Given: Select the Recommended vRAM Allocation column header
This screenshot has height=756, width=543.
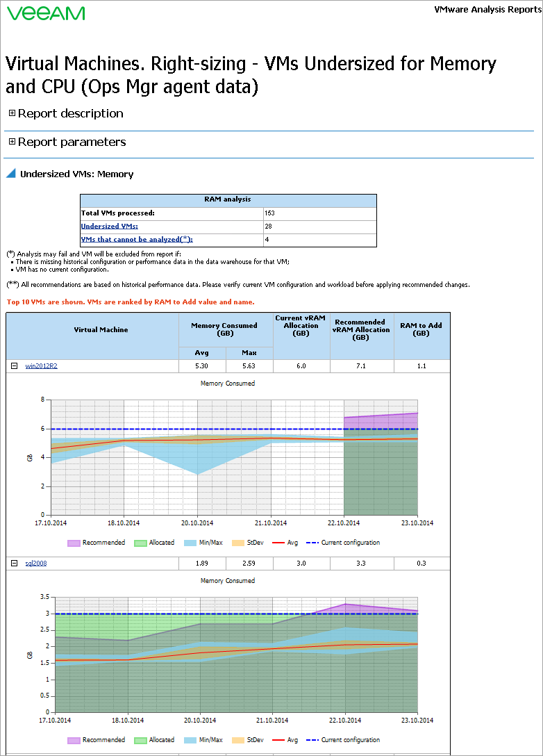Looking at the screenshot, I should (x=362, y=336).
